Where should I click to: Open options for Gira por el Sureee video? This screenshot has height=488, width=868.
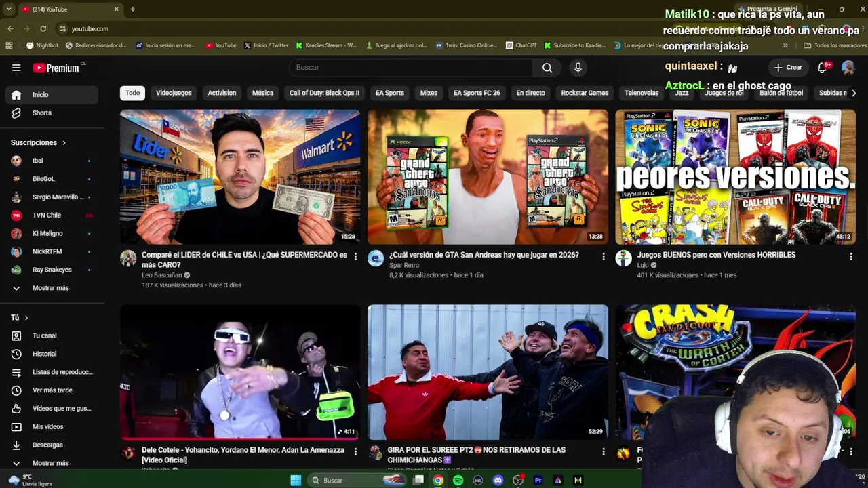(603, 451)
